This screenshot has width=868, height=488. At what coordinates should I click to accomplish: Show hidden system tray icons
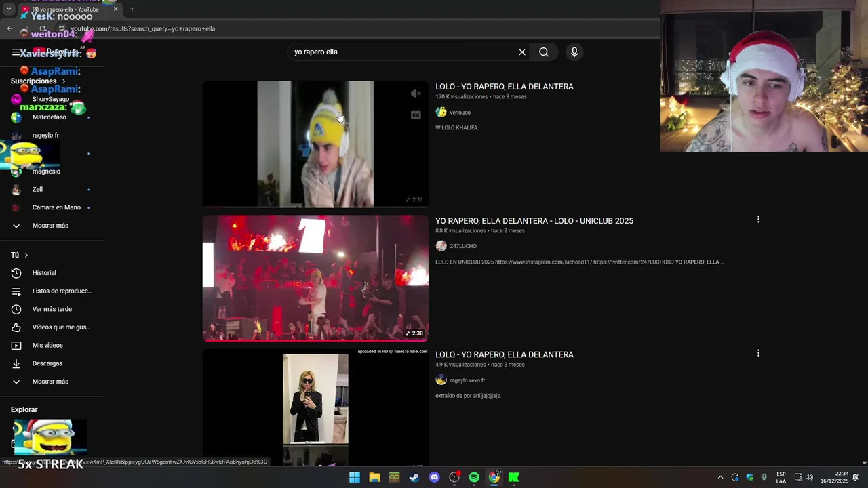[x=720, y=477]
